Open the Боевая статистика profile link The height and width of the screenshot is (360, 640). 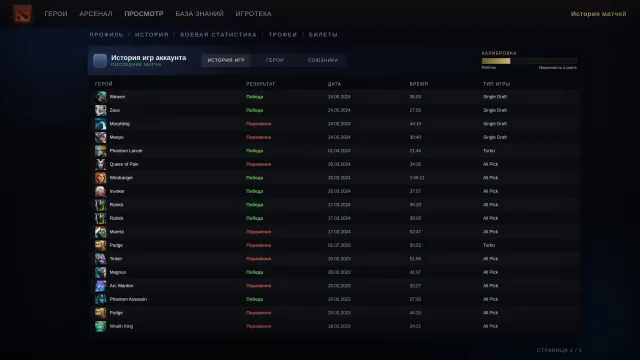tap(218, 35)
